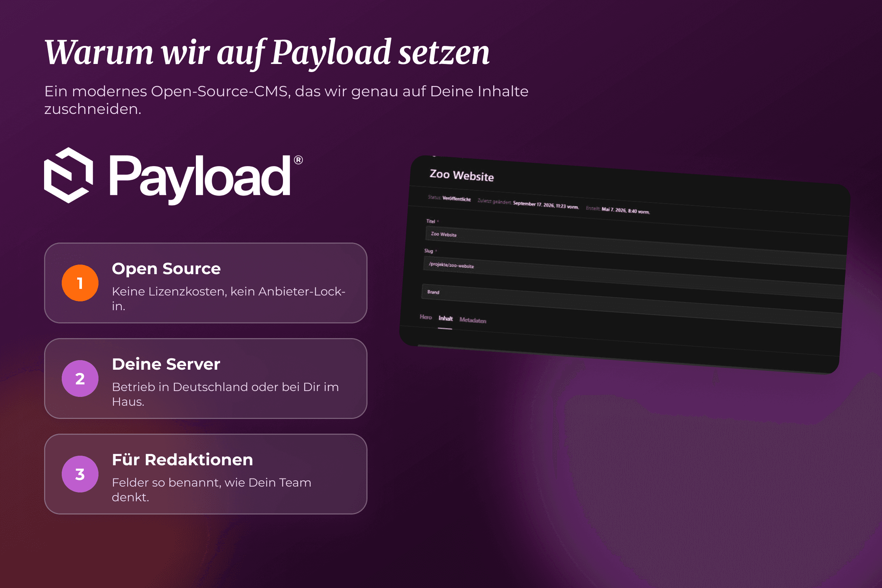Select the Deine Server card heading
The image size is (882, 588).
tap(166, 364)
